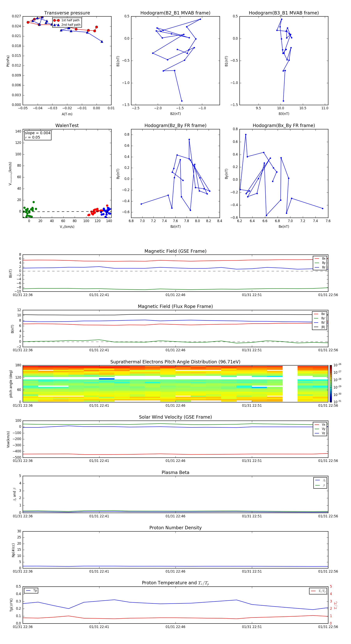Image resolution: width=351 pixels, height=644 pixels.
Task: Click the 'B3(nT)' x-axis label
Action: pyautogui.click(x=284, y=114)
